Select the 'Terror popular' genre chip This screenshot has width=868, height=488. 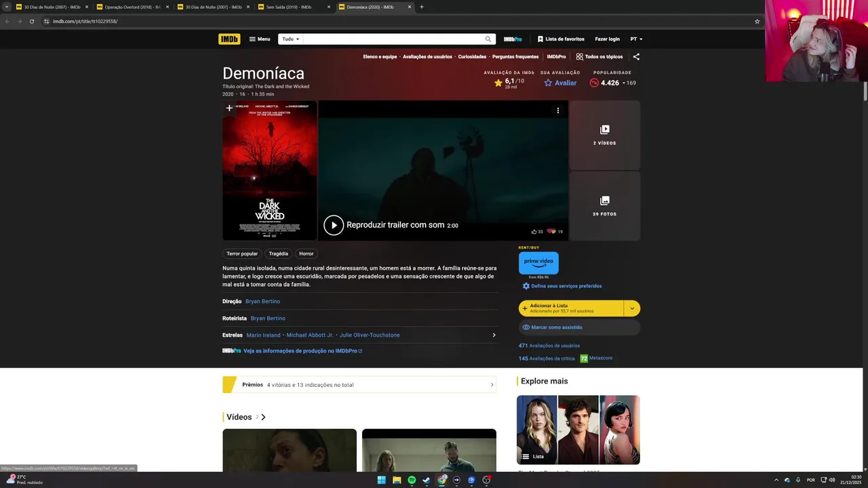point(242,253)
